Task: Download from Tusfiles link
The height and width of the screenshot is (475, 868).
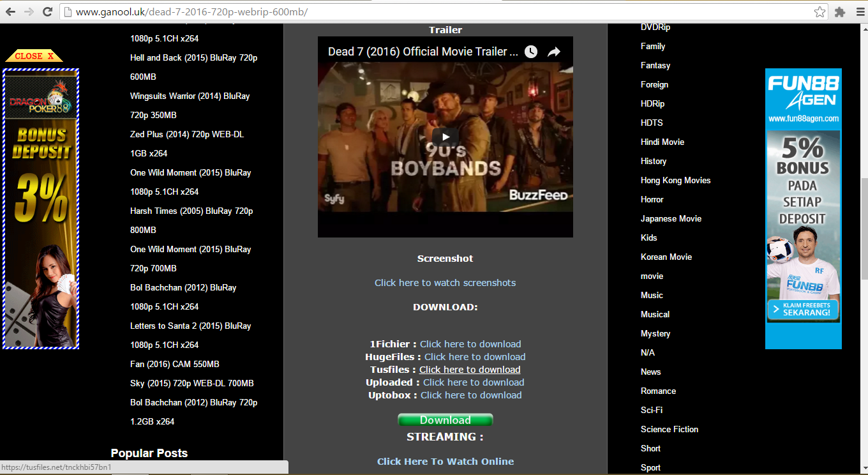Action: coord(470,370)
